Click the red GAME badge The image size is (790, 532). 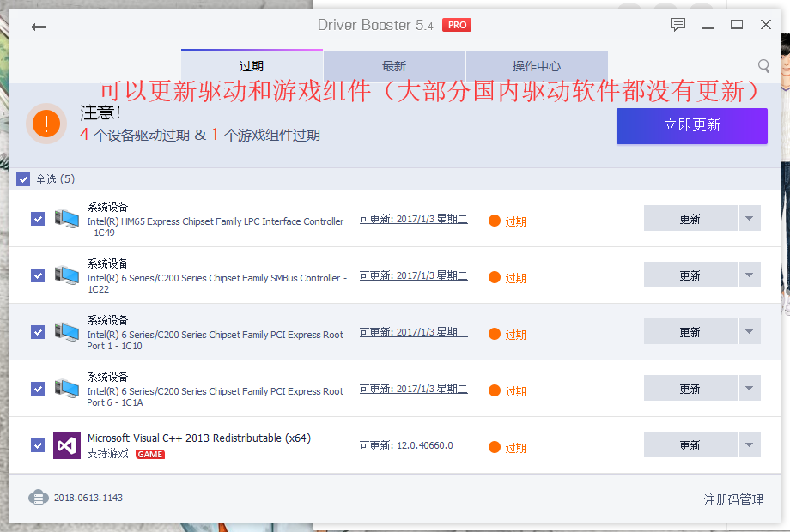(x=150, y=455)
